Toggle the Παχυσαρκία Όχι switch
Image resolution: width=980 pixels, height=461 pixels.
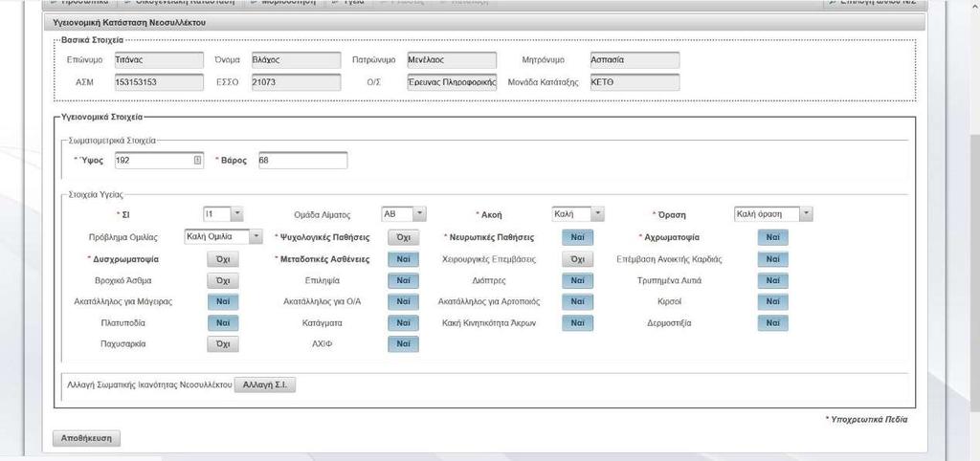(x=222, y=344)
